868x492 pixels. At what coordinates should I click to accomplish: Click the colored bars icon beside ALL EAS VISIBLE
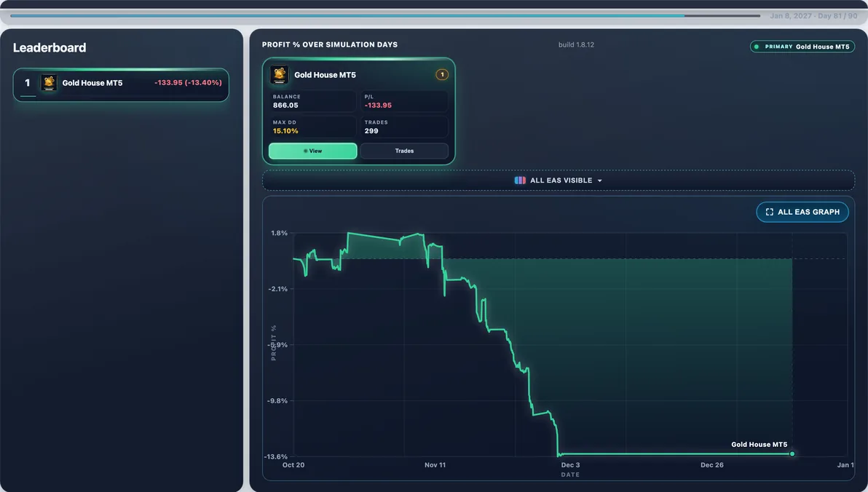pyautogui.click(x=520, y=180)
